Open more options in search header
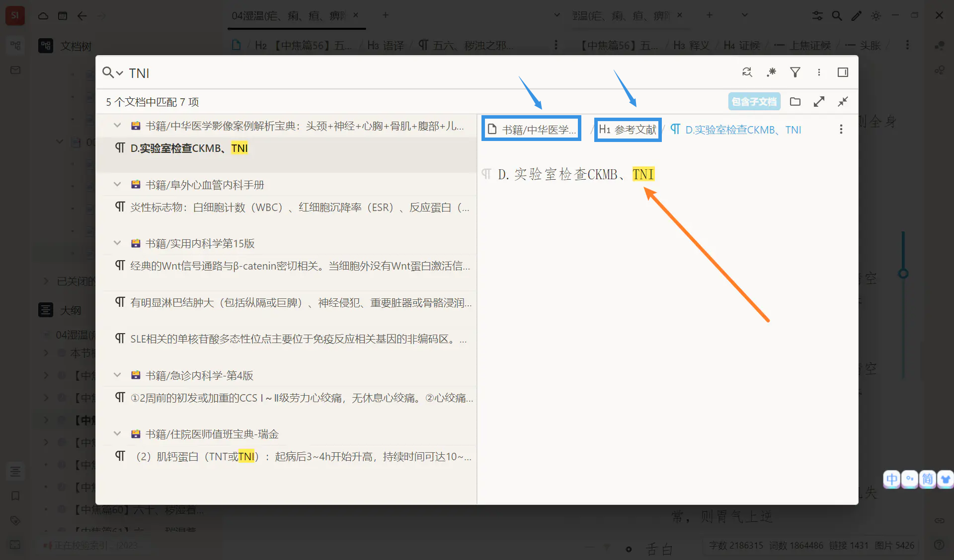The height and width of the screenshot is (560, 954). pos(819,72)
